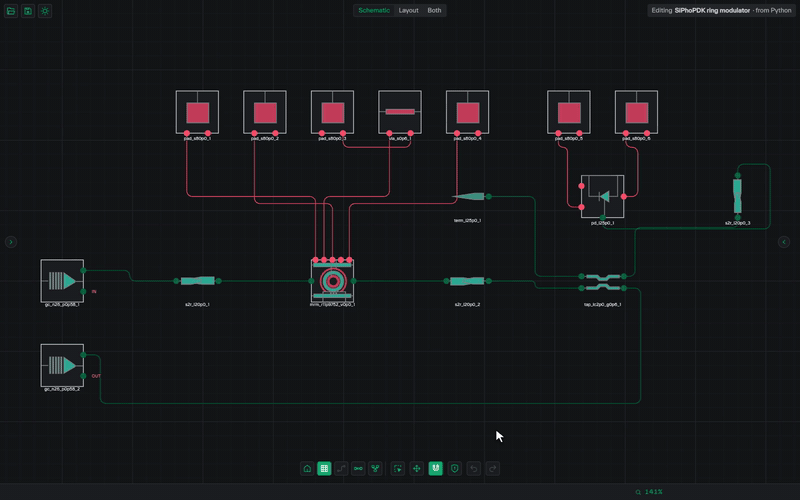Select the pad_s80p0_2 bond pad component
800x500 pixels.
[x=265, y=112]
